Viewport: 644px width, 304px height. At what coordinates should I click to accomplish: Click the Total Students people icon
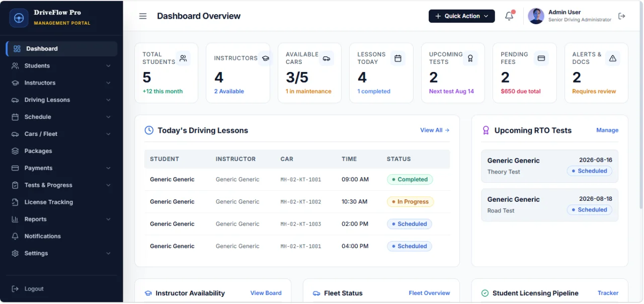(x=183, y=58)
